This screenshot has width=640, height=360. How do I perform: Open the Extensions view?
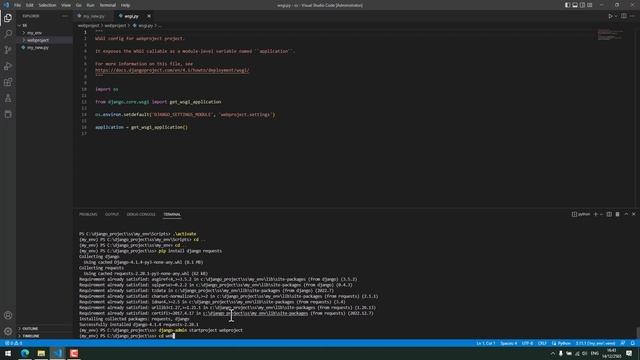coord(8,82)
